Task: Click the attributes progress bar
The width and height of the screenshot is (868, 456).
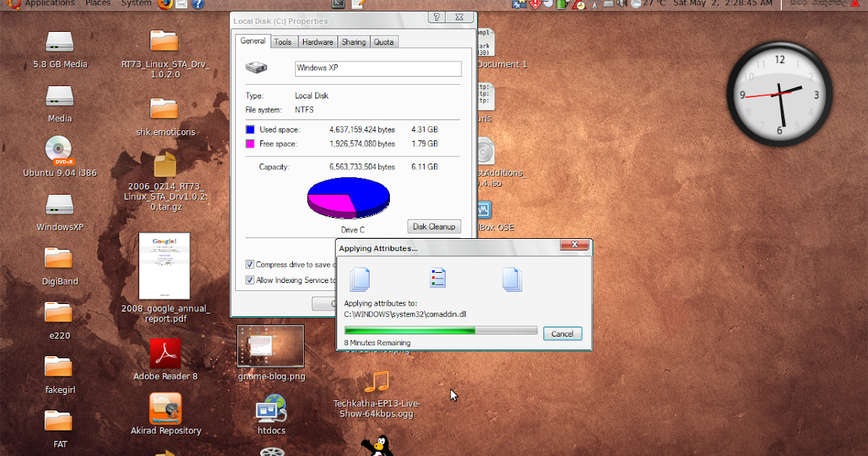Action: [441, 329]
